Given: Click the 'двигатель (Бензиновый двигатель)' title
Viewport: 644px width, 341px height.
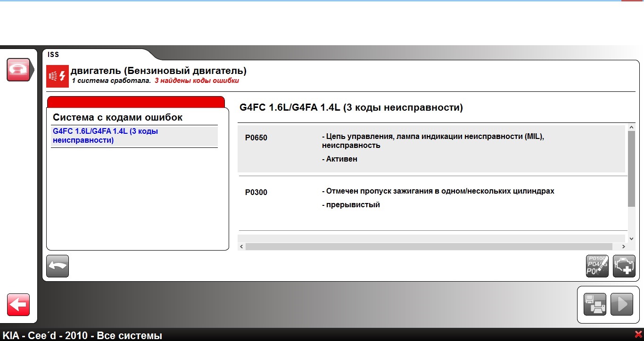Looking at the screenshot, I should point(158,71).
